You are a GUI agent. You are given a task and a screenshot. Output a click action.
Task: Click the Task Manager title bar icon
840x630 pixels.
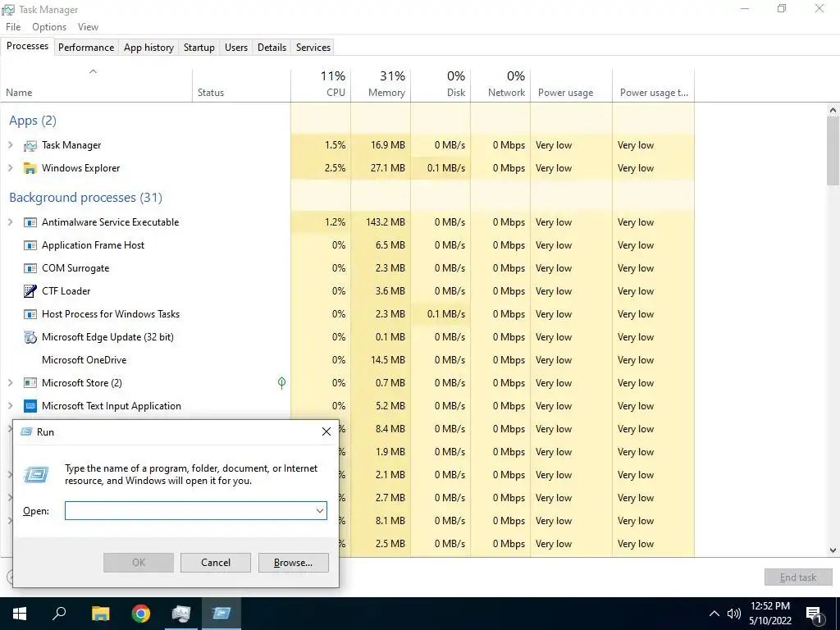point(8,10)
